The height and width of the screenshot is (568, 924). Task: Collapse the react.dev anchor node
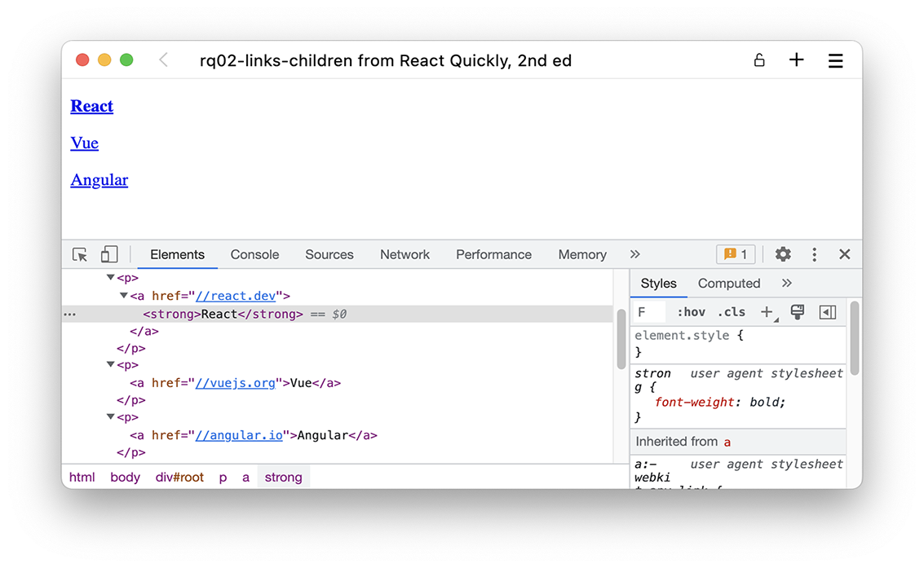pos(124,296)
